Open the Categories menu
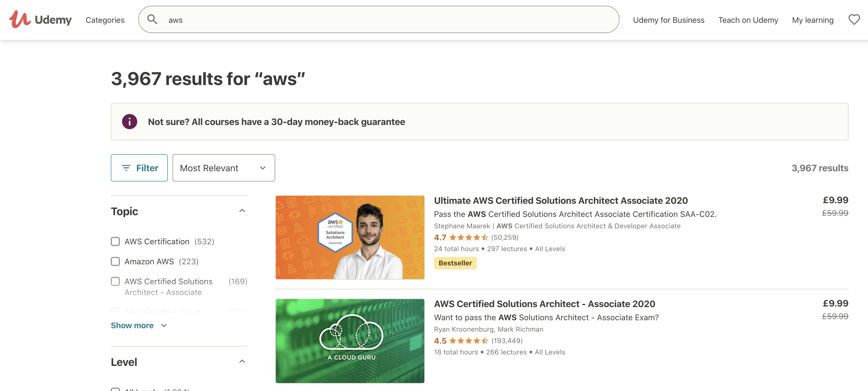Image resolution: width=868 pixels, height=391 pixels. 105,19
